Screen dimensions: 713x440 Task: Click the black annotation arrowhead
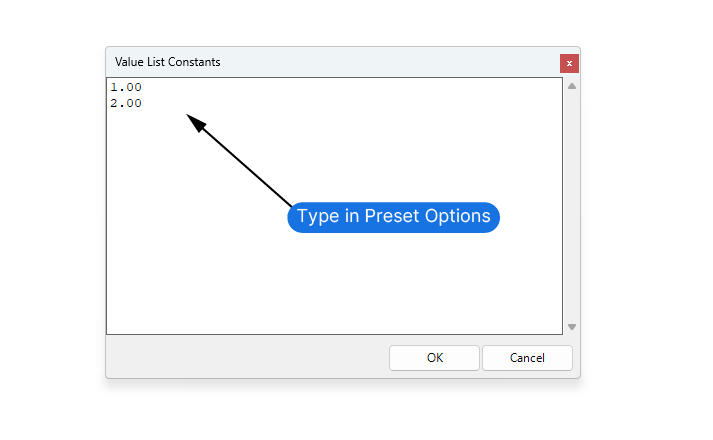[197, 124]
